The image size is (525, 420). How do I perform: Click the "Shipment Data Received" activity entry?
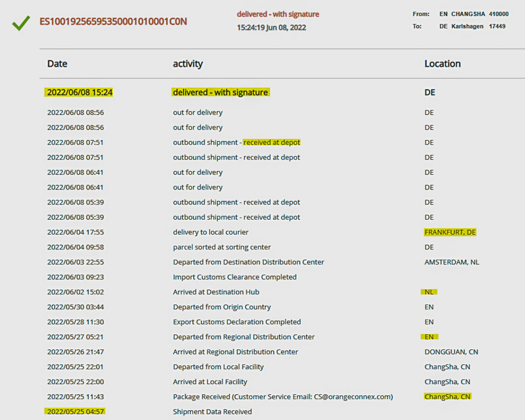pos(212,412)
